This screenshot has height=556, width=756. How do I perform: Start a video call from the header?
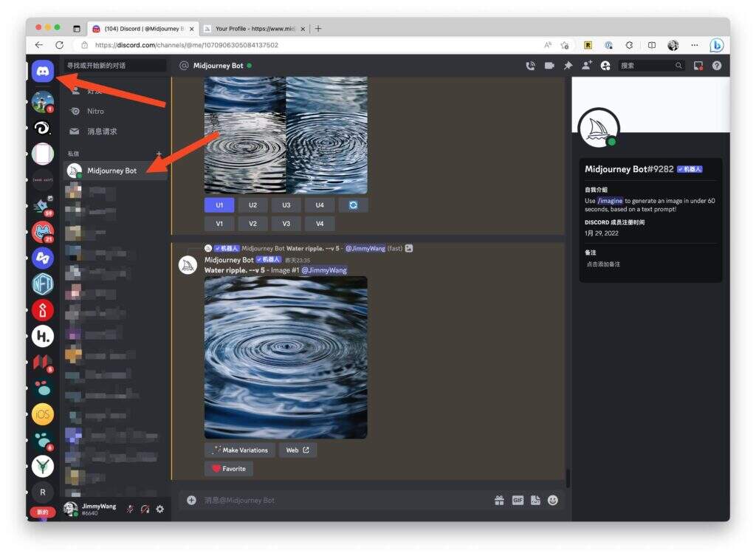coord(549,66)
